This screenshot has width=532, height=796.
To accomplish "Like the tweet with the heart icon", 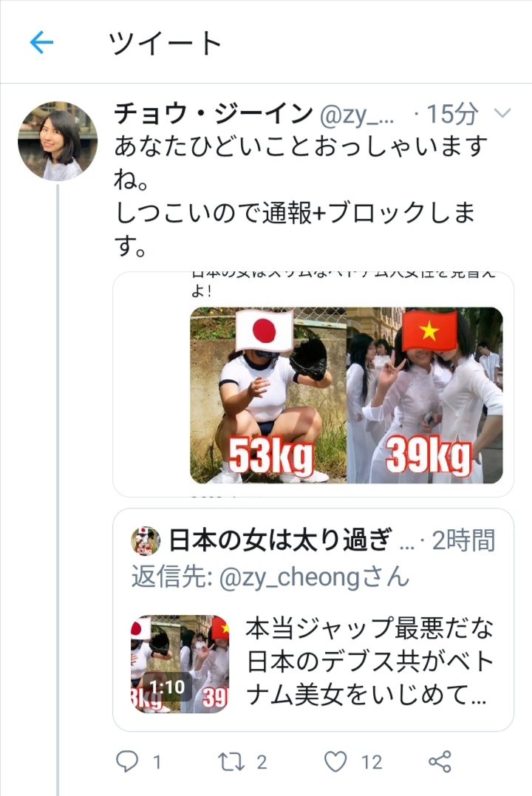I will click(335, 761).
